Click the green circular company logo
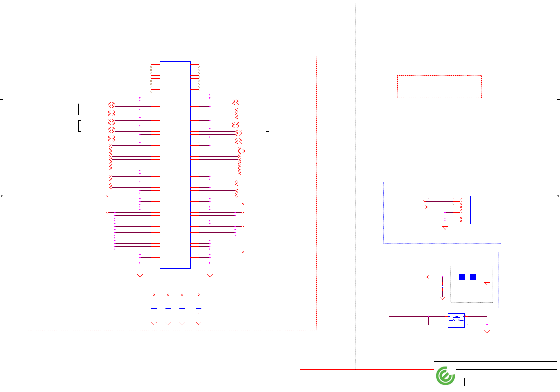Image resolution: width=560 pixels, height=392 pixels. point(445,376)
